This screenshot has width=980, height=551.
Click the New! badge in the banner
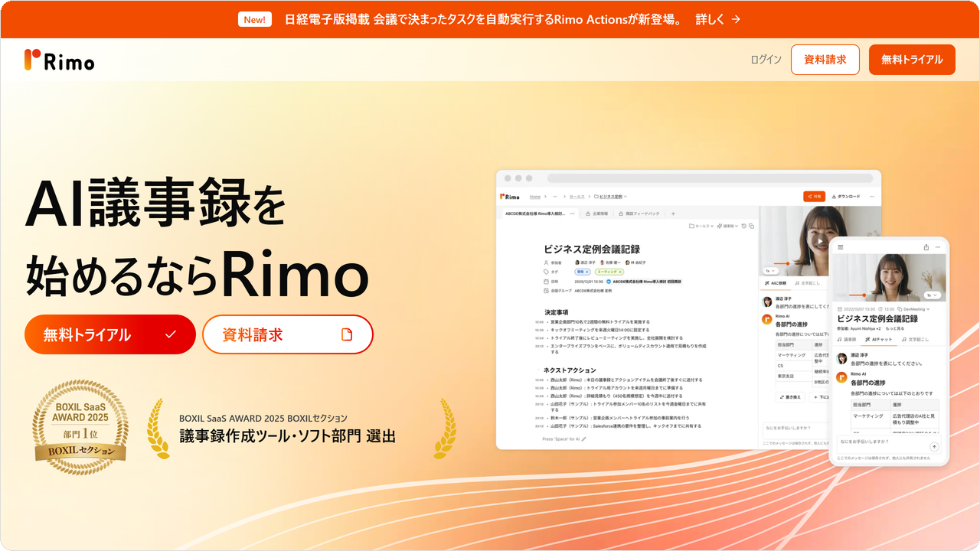(x=255, y=20)
